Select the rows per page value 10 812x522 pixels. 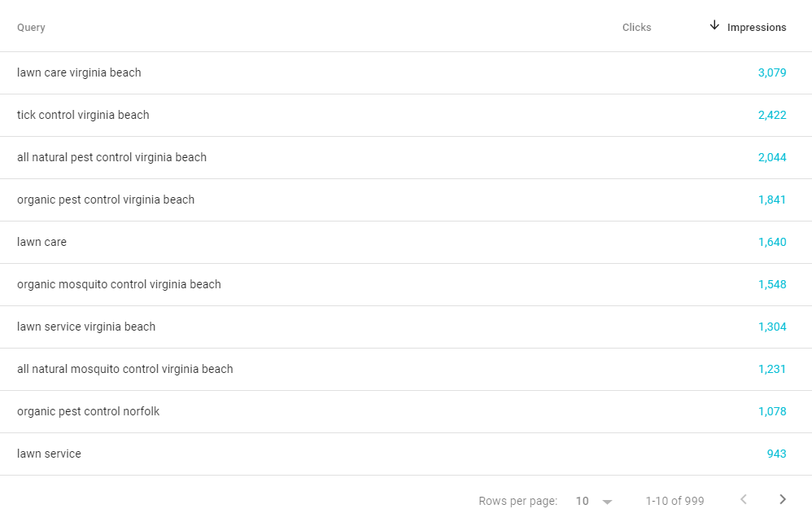[x=582, y=502]
